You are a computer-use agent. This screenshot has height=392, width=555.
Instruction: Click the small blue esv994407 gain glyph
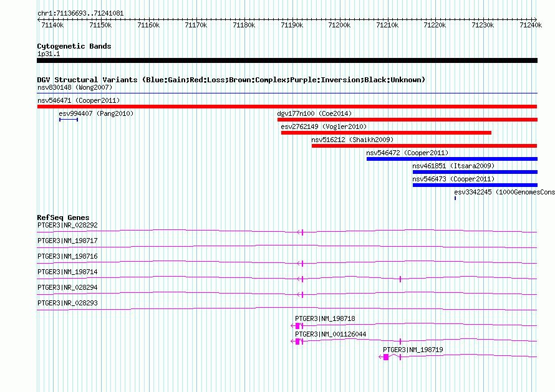(69, 120)
